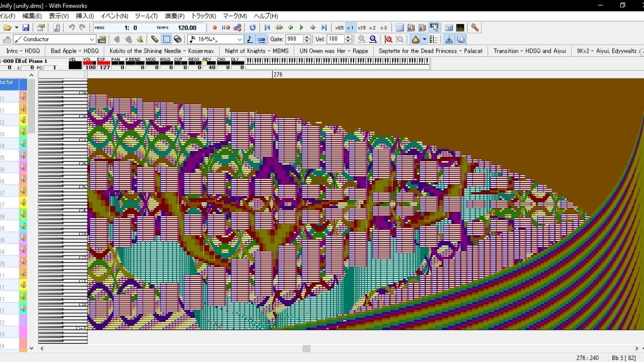Toggle the note-with-arrow snap button
The image size is (644, 362).
pyautogui.click(x=250, y=39)
